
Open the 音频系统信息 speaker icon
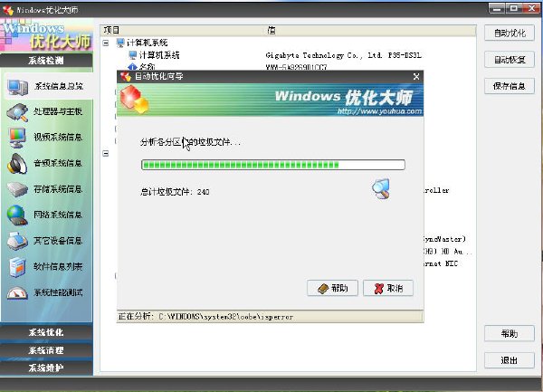(x=17, y=164)
